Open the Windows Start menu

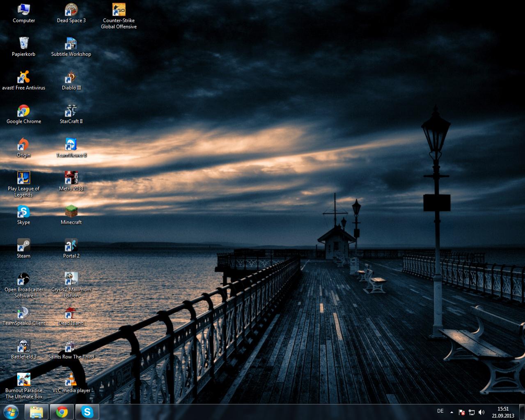[11, 412]
